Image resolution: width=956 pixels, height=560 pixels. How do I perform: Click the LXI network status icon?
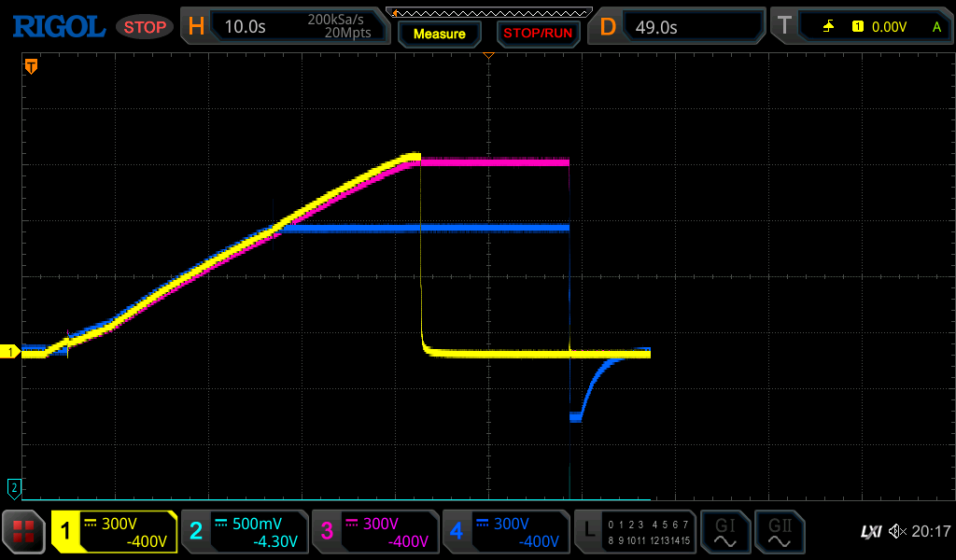click(870, 532)
